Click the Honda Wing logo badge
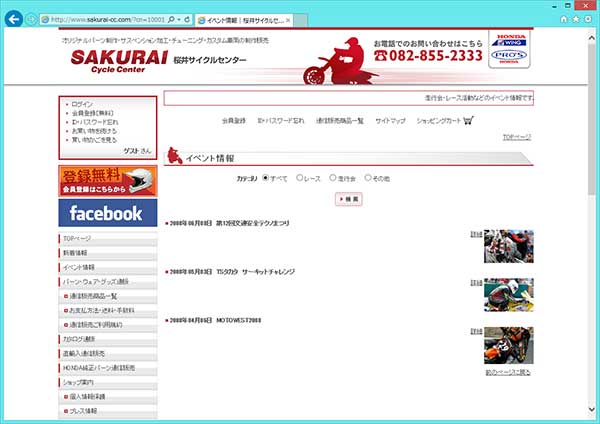600x424 pixels. click(x=509, y=40)
